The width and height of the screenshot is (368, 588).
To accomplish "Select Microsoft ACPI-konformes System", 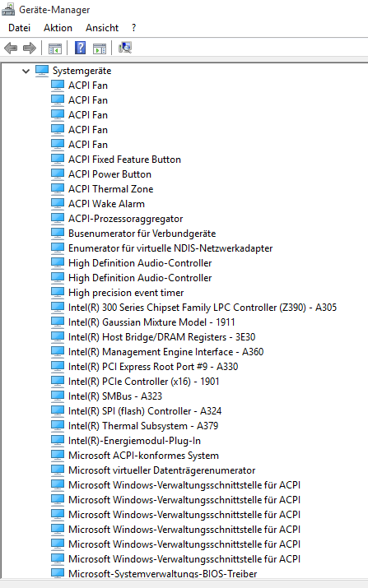I will click(x=144, y=456).
